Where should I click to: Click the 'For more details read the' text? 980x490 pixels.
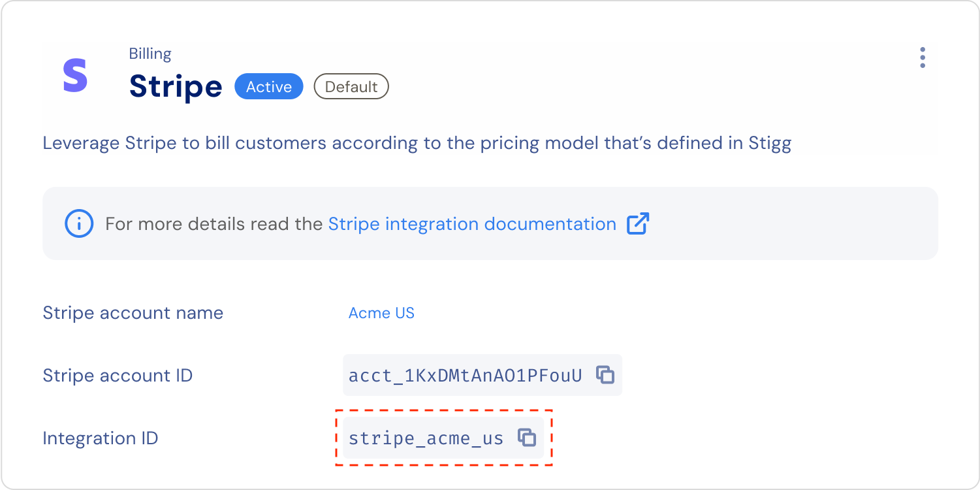(214, 224)
